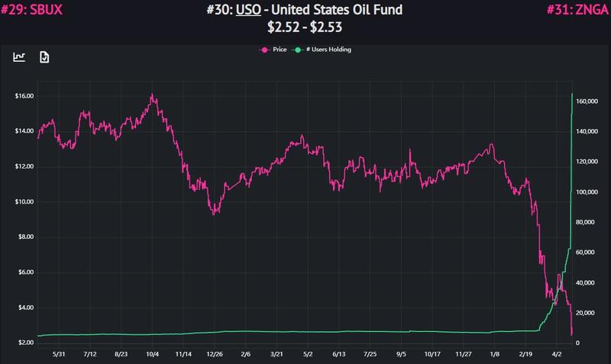Click the 10/4 date label on x-axis
Viewport: 611px width, 364px height.
point(152,354)
